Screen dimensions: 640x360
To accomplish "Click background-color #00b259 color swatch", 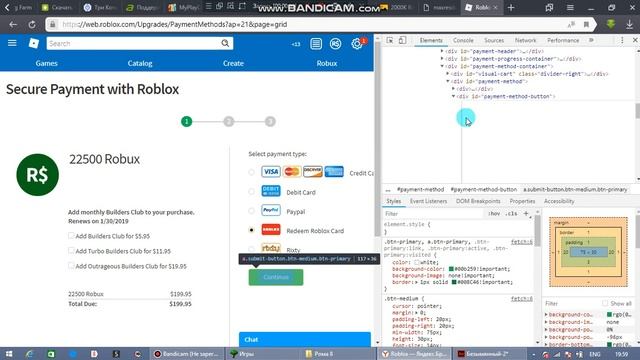I will click(x=451, y=269).
